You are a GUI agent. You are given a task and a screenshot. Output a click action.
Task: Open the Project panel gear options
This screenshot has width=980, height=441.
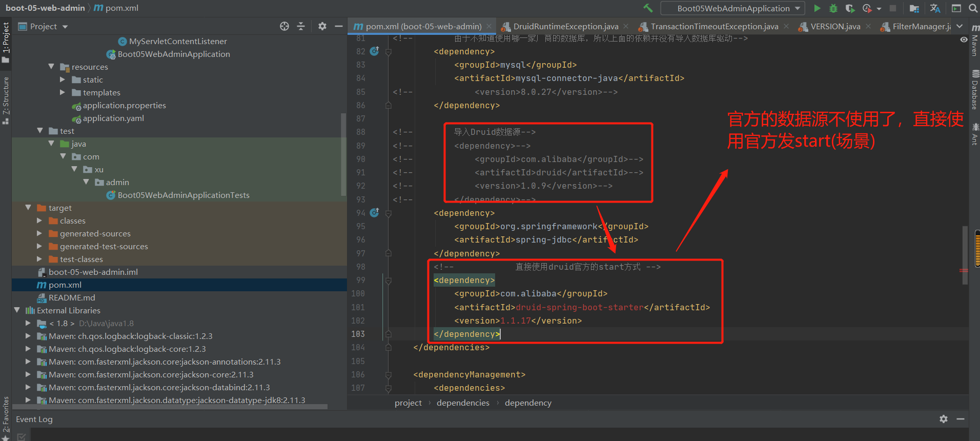[x=322, y=26]
